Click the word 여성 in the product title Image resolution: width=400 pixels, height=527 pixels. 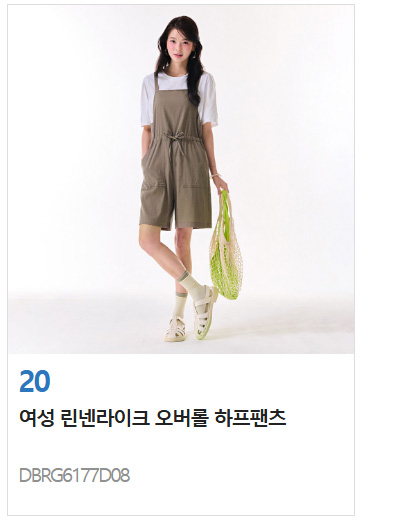36,418
